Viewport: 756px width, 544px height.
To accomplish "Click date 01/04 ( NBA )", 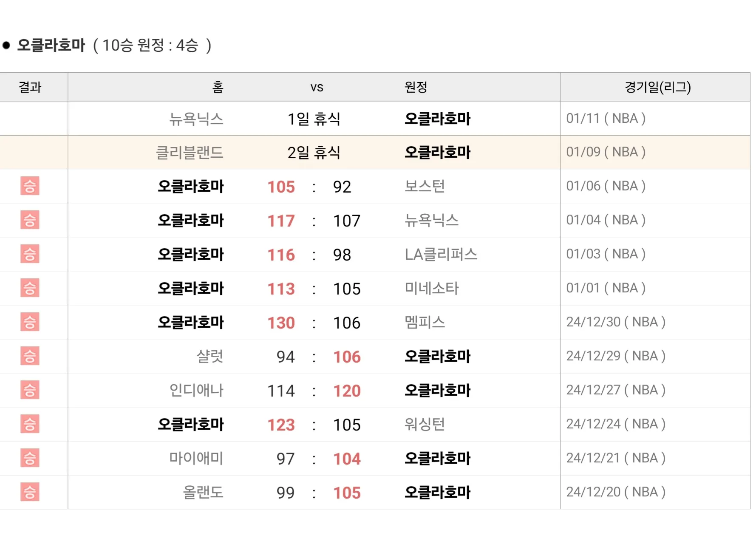I will [x=606, y=220].
